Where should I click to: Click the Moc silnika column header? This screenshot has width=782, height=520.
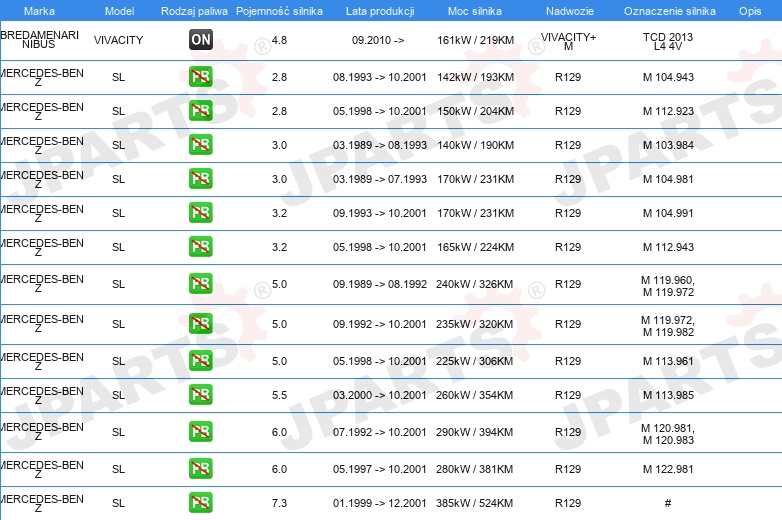(475, 11)
